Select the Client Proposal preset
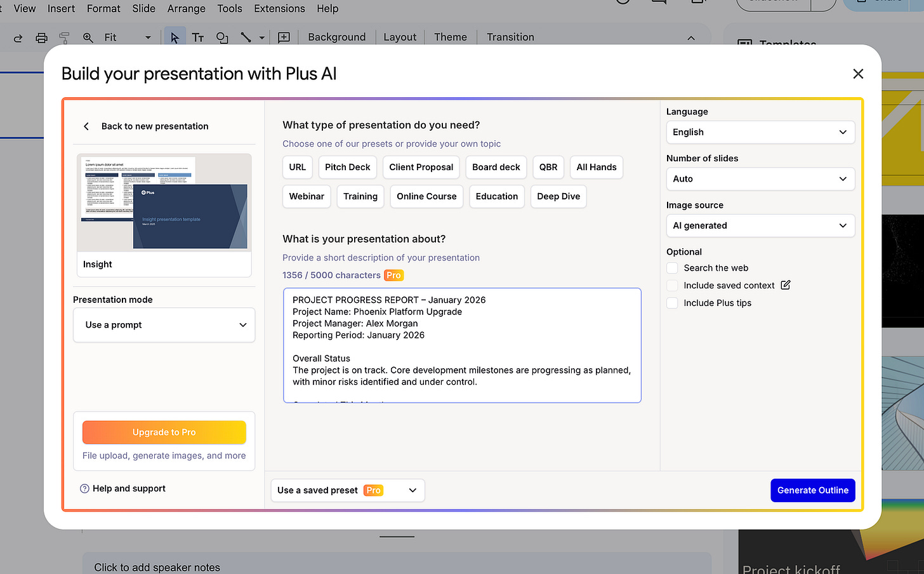This screenshot has width=924, height=574. (421, 167)
